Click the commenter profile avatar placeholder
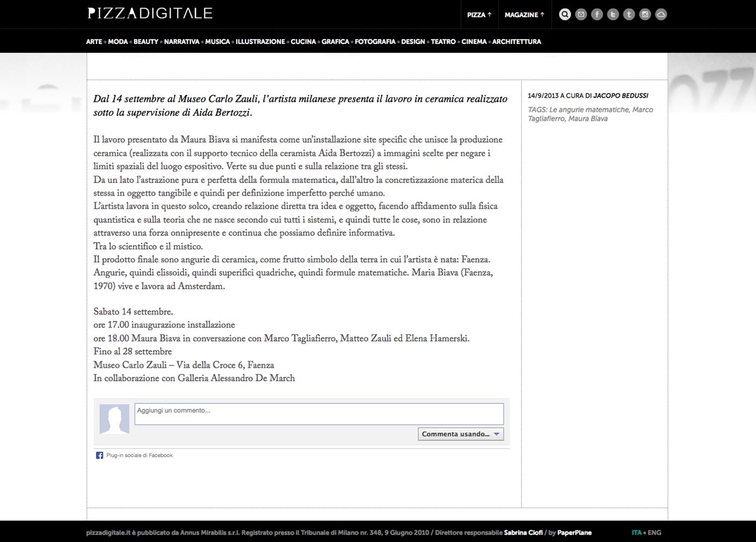 (x=114, y=419)
